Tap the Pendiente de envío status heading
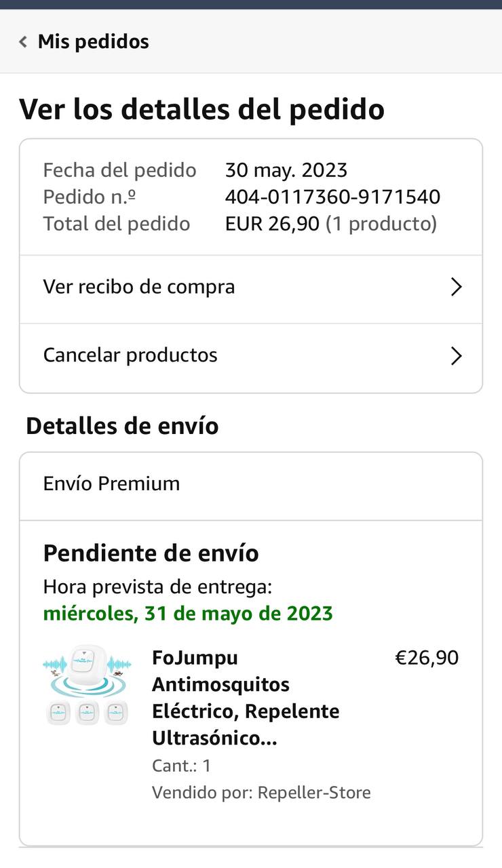Viewport: 502px width, 868px height. pos(151,553)
